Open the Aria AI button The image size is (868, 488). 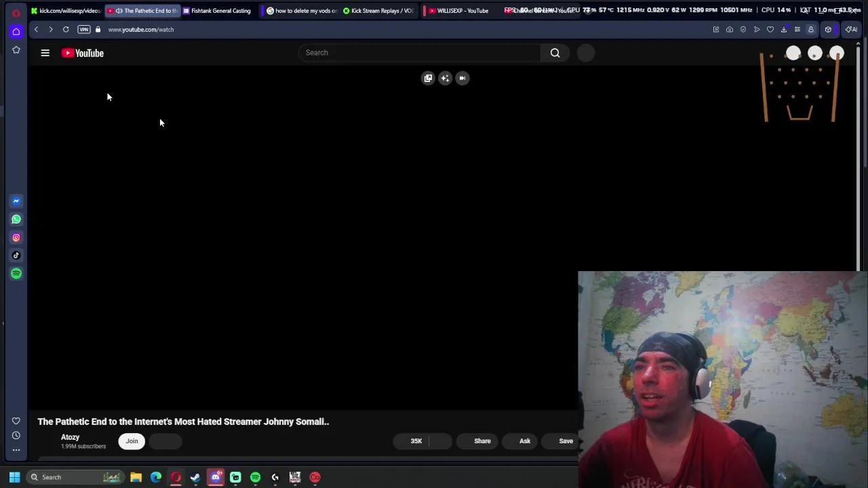click(850, 29)
